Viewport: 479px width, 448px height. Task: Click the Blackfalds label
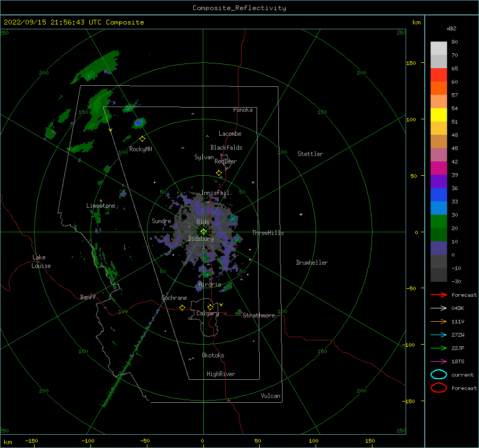pyautogui.click(x=226, y=148)
